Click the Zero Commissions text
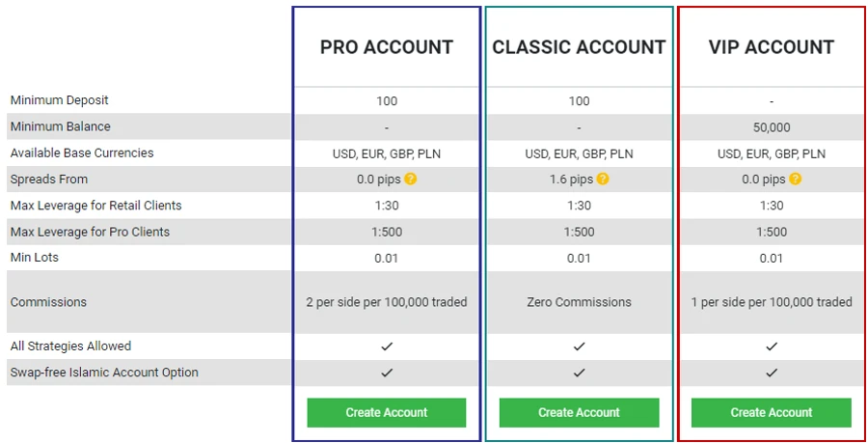Viewport: 868px width, 443px height. (x=579, y=302)
